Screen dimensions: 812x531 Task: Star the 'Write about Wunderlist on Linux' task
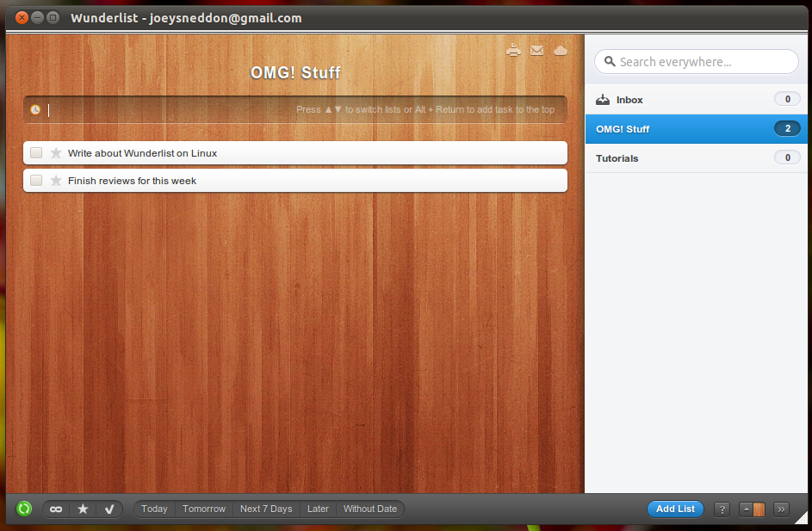click(x=56, y=153)
